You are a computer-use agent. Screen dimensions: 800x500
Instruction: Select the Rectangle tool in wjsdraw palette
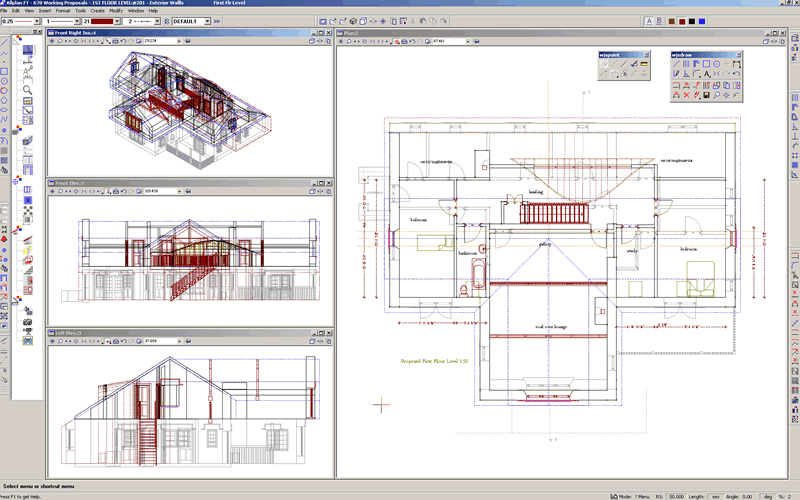[706, 64]
